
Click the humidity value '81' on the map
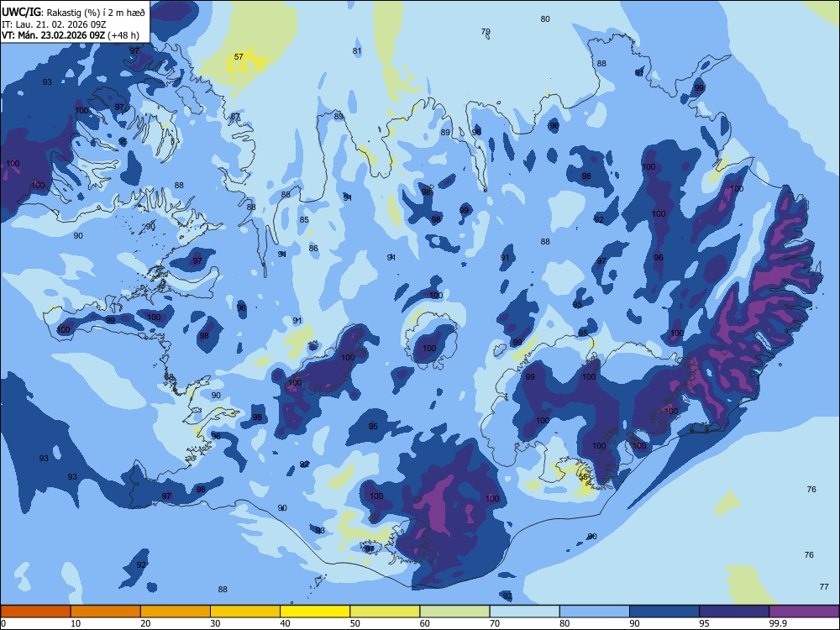(x=357, y=51)
